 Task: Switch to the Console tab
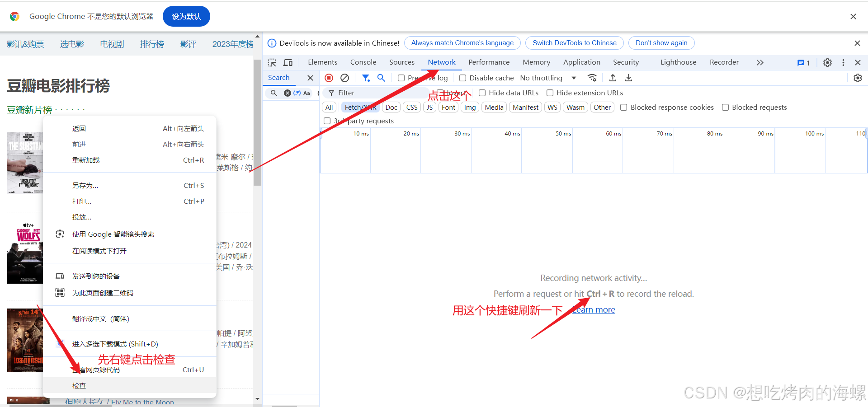pos(363,62)
